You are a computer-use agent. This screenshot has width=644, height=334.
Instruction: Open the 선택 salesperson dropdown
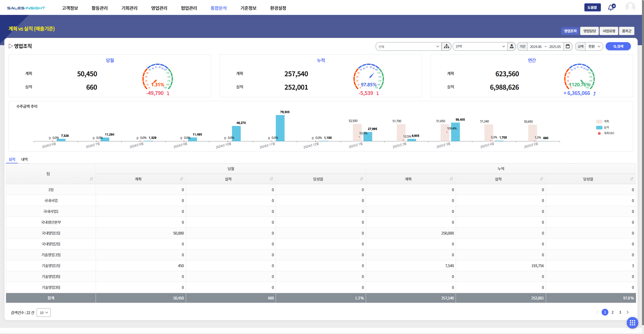(x=480, y=46)
